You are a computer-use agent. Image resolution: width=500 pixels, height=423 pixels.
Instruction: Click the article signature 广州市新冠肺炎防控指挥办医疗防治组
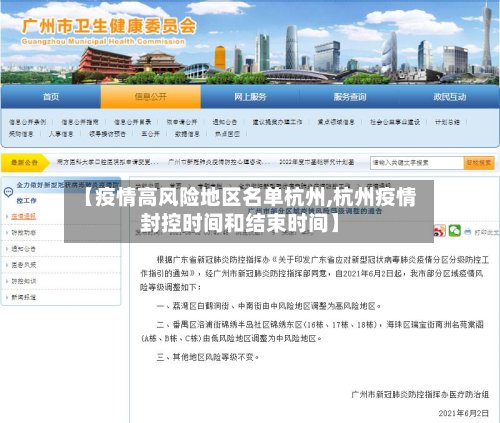pyautogui.click(x=420, y=395)
